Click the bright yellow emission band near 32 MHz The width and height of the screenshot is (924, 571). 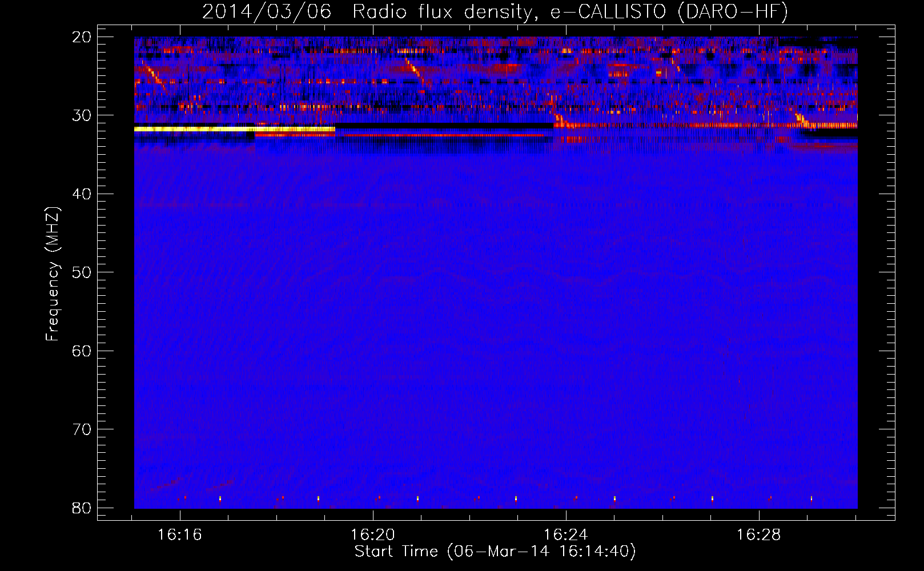click(x=234, y=129)
